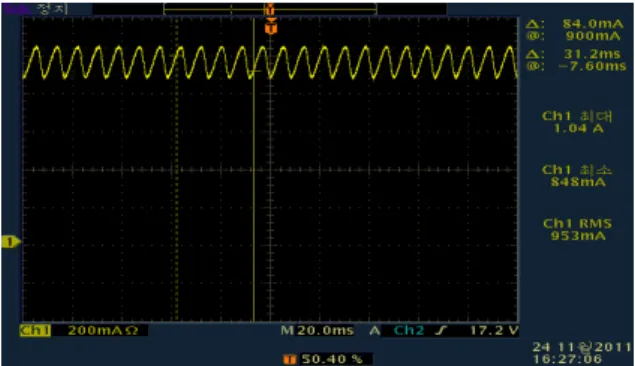The width and height of the screenshot is (635, 366).
Task: Click the orange trigger position marker T
Action: (271, 26)
